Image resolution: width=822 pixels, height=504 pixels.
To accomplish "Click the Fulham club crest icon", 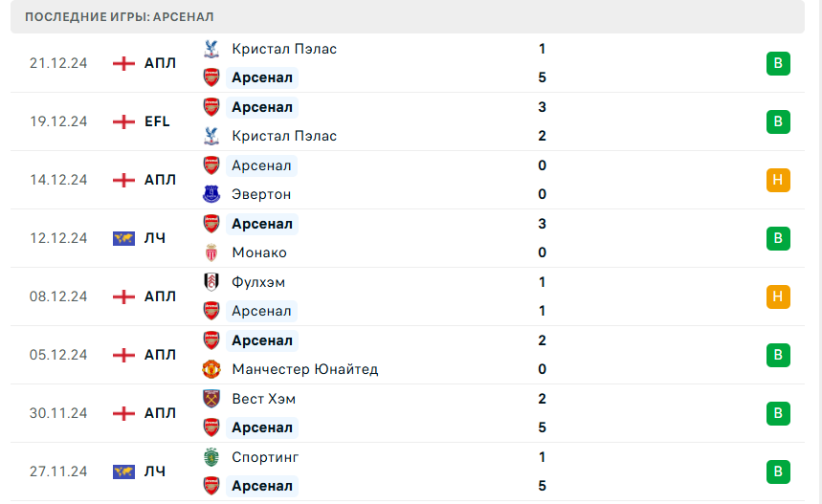I will tap(211, 282).
